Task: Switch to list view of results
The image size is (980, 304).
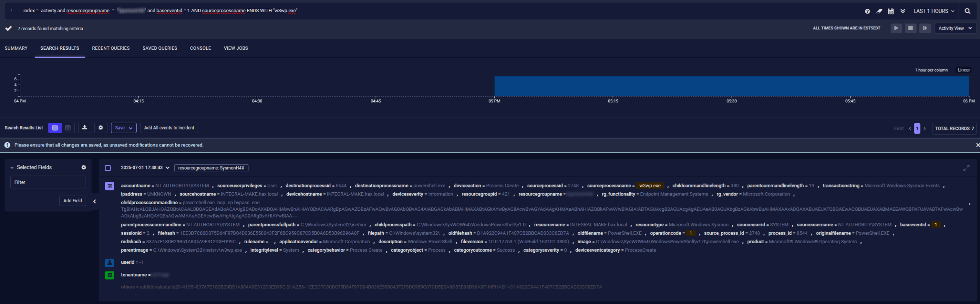Action: pos(55,128)
